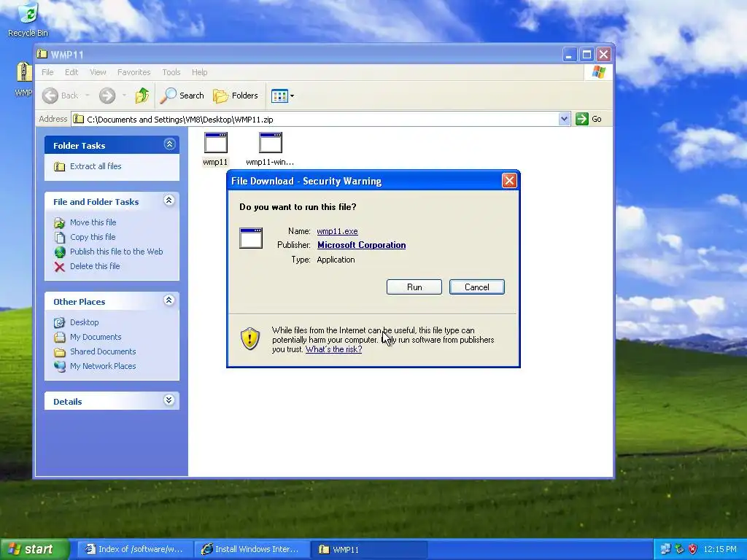Open the Forward history dropdown arrow
The width and height of the screenshot is (747, 560).
coord(124,96)
